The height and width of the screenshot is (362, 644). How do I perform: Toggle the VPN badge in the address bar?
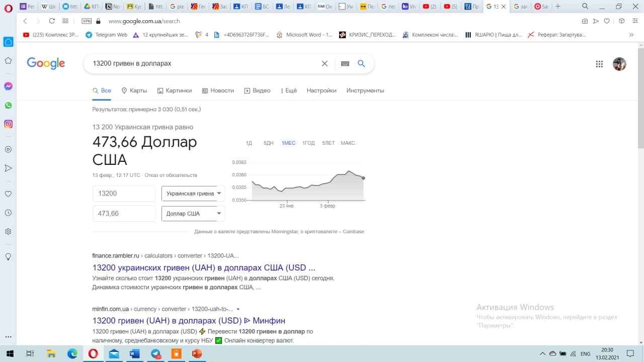pyautogui.click(x=87, y=21)
